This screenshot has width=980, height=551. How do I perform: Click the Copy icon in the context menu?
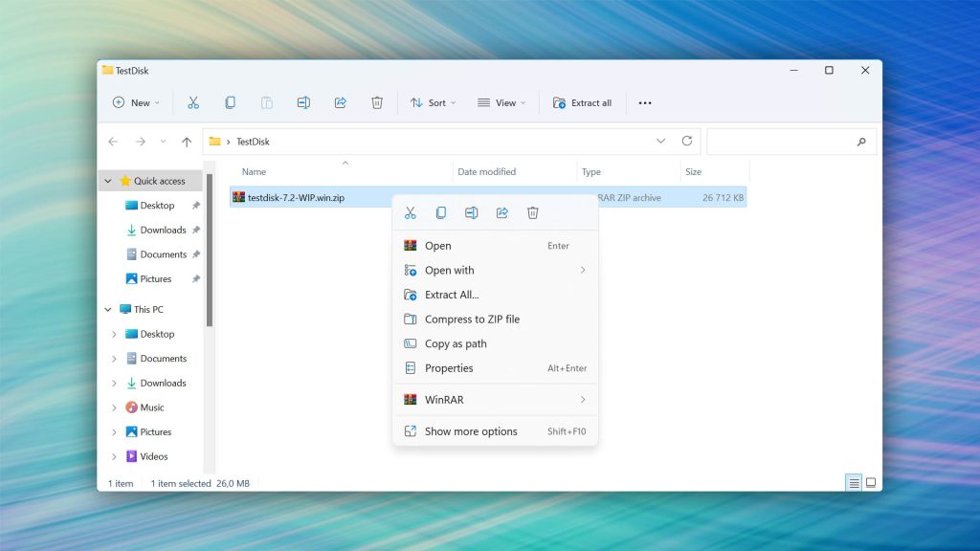[440, 213]
